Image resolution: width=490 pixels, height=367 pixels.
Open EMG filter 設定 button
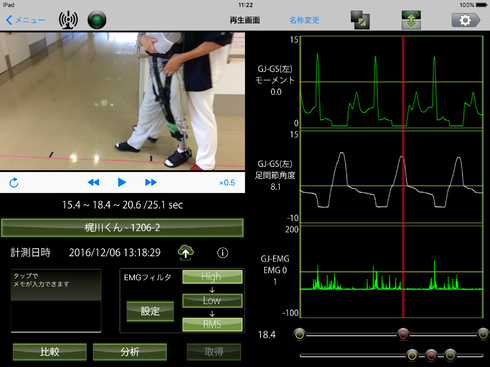click(150, 311)
